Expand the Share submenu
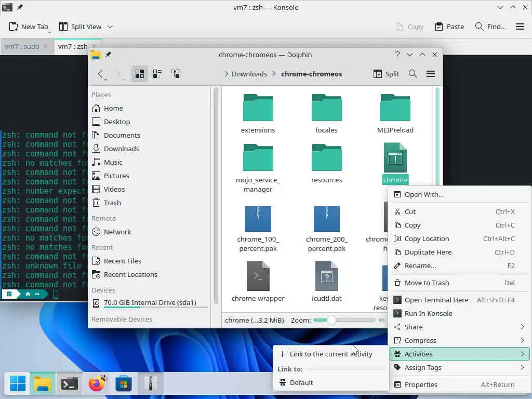 pos(460,327)
